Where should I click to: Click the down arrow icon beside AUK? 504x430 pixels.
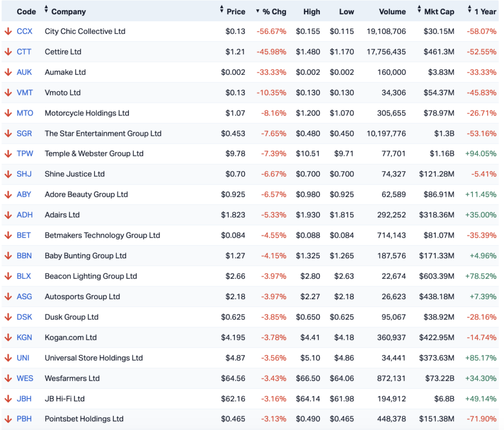[8, 72]
